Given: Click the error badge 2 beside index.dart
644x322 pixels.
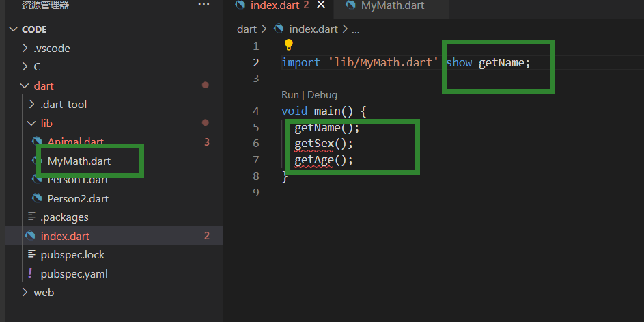Looking at the screenshot, I should [x=207, y=236].
